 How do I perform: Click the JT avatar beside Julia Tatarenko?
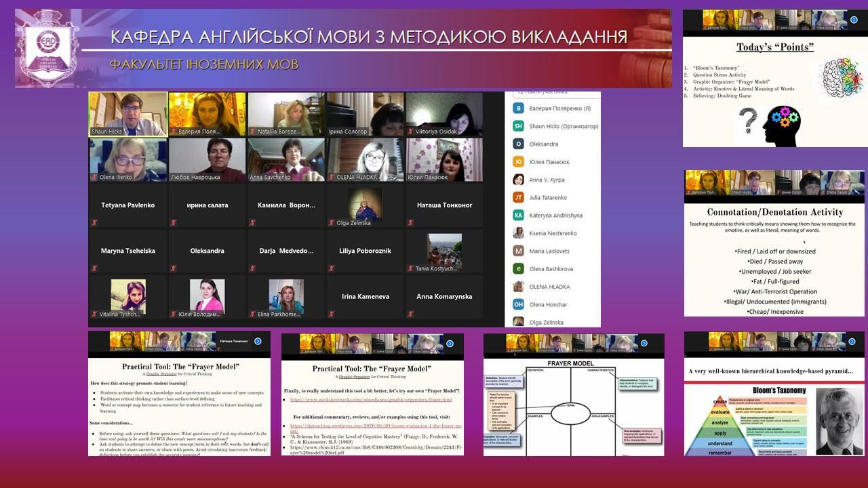519,197
